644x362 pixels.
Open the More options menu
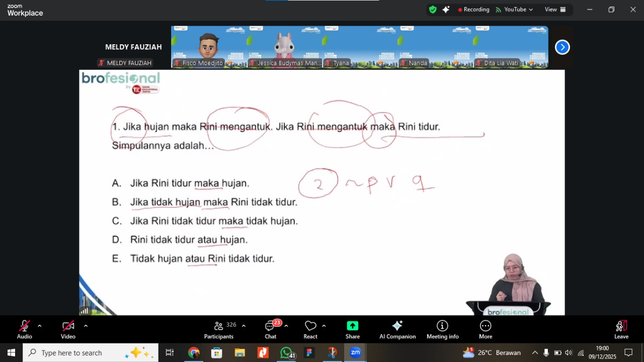click(485, 330)
